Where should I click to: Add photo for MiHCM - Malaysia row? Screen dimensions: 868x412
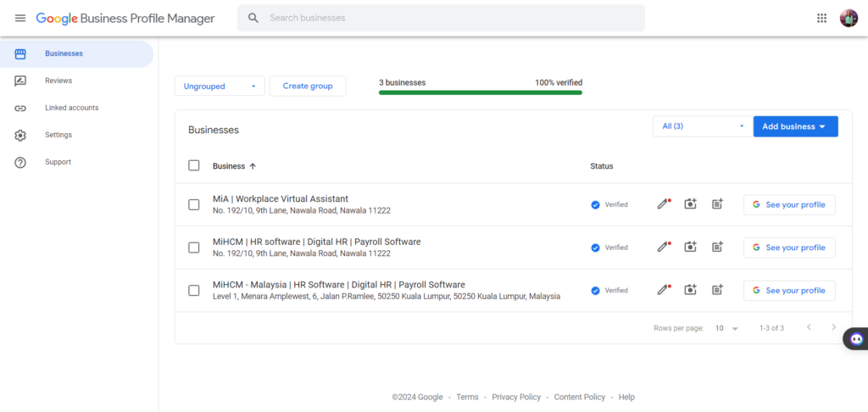click(x=690, y=290)
